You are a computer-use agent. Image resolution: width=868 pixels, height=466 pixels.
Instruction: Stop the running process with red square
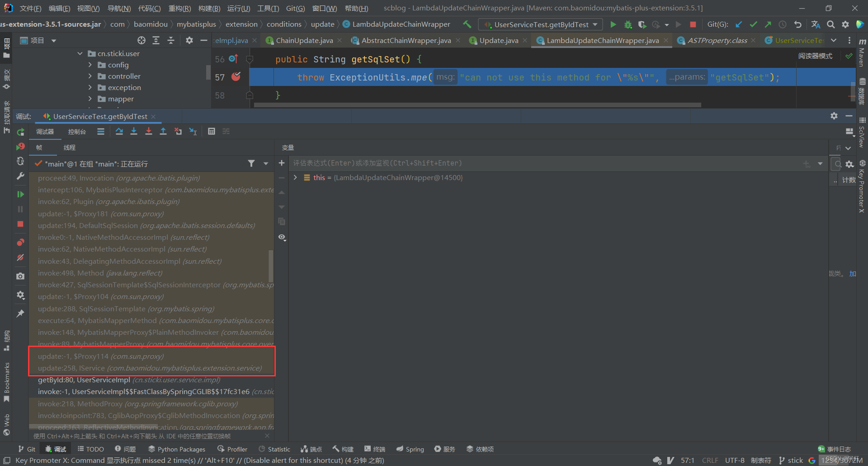693,24
